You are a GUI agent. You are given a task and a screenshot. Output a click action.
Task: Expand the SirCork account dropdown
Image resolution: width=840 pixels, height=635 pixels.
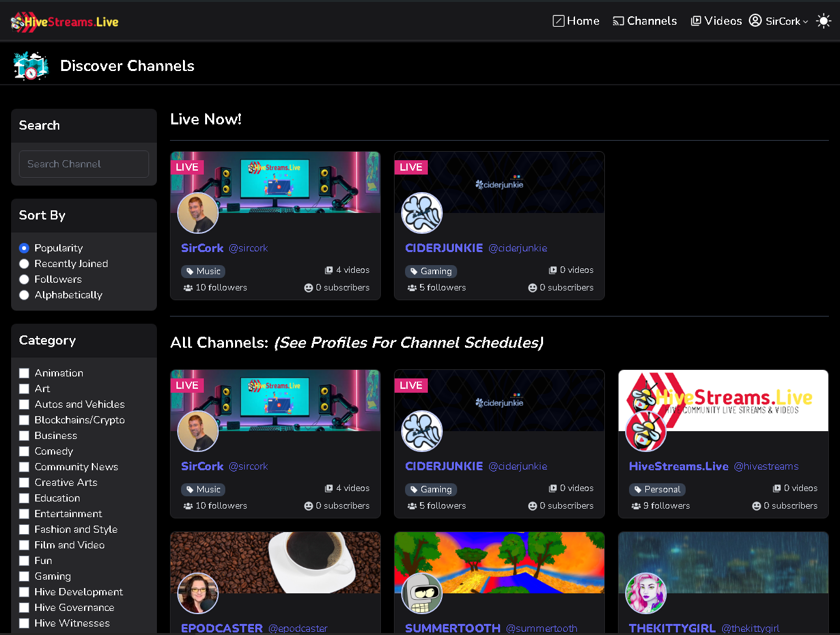pyautogui.click(x=787, y=21)
